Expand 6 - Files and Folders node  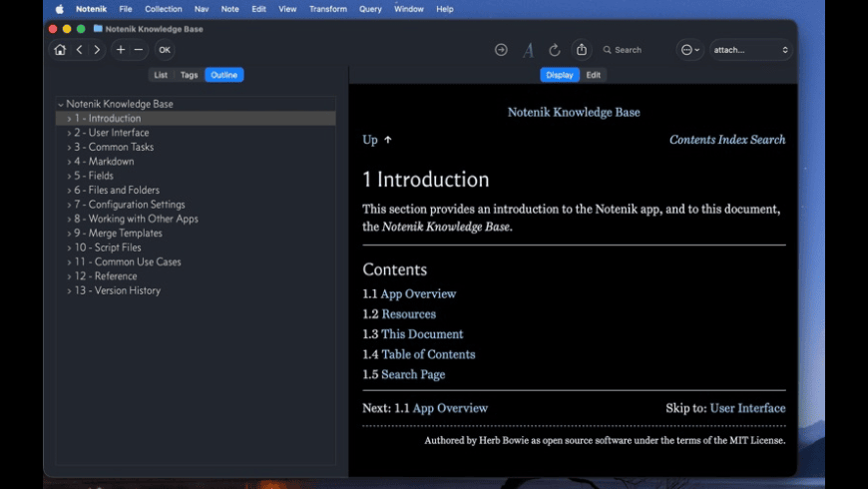click(69, 191)
